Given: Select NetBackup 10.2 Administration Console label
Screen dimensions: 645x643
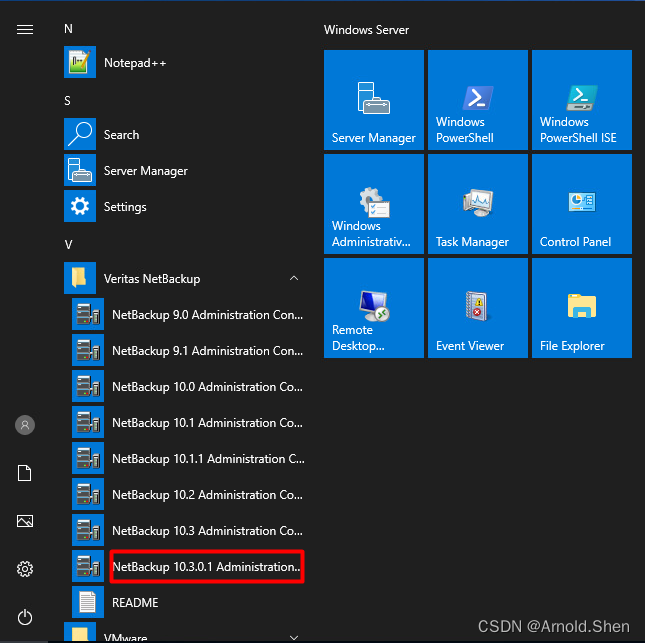Looking at the screenshot, I should [x=207, y=495].
